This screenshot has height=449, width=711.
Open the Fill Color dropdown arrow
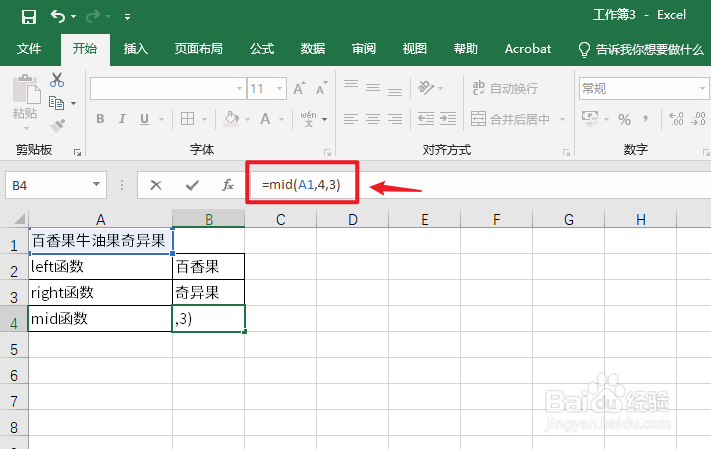[248, 120]
